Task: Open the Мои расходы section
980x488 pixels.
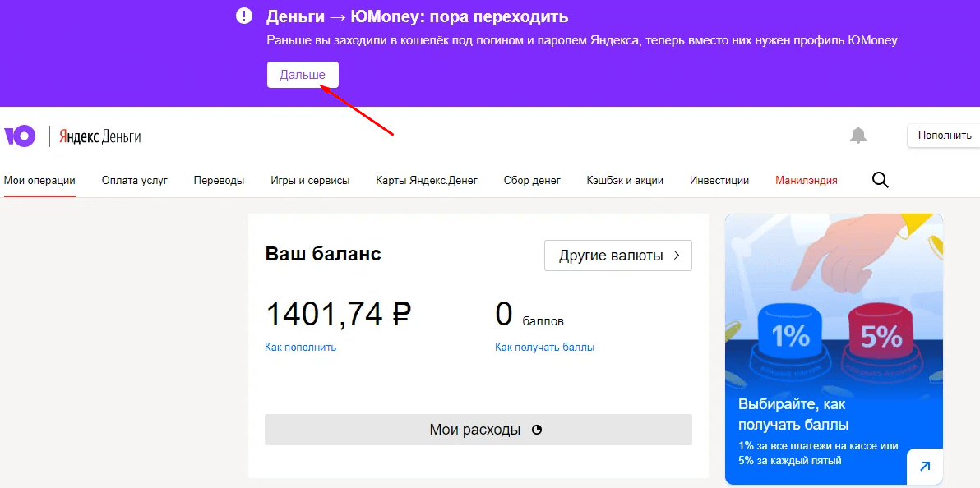Action: point(477,430)
